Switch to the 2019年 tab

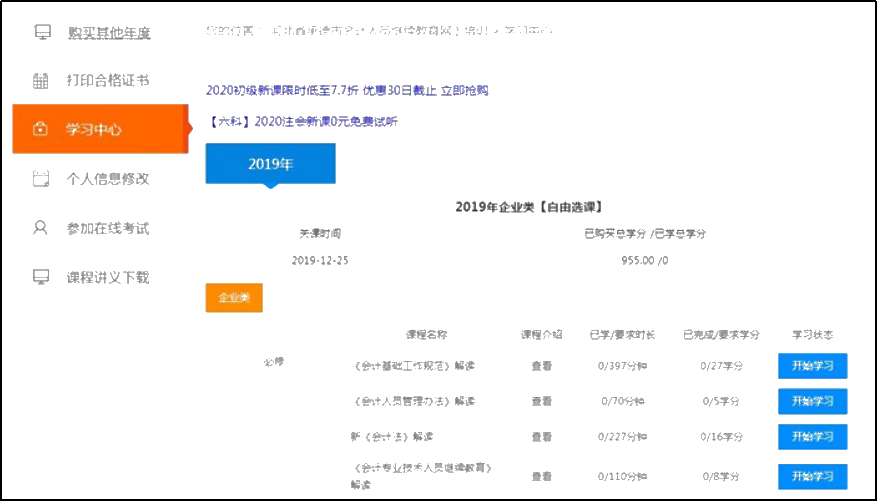270,164
